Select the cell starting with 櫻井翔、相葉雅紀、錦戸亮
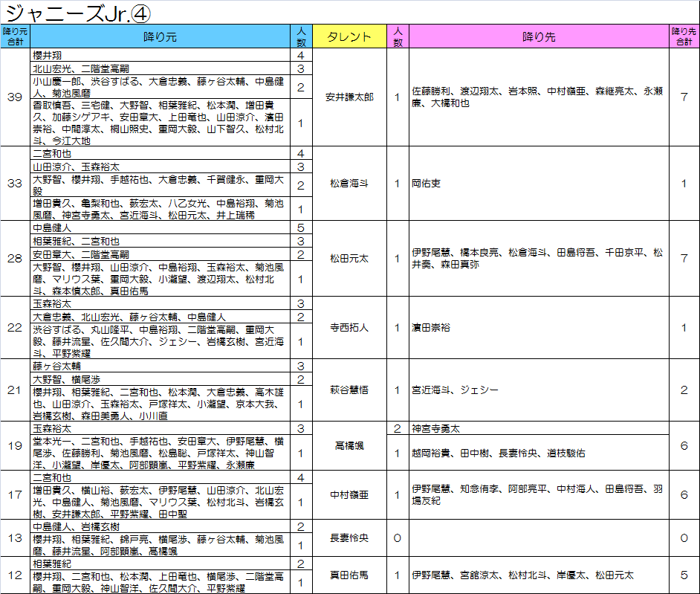This screenshot has height=594, width=700. [x=161, y=545]
